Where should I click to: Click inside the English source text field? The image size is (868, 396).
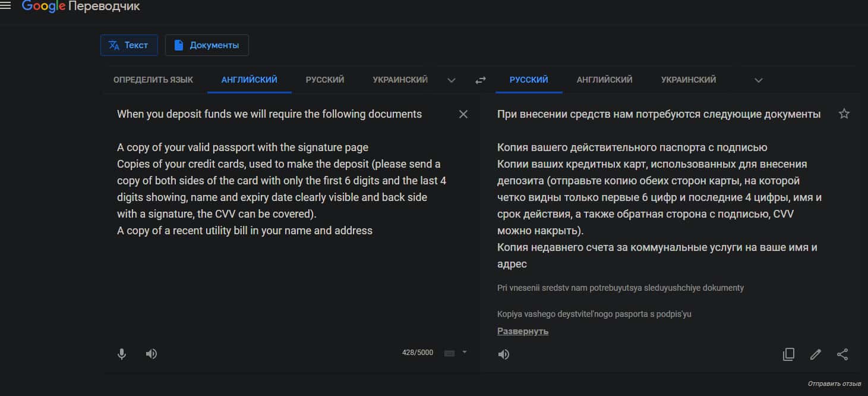(x=279, y=268)
